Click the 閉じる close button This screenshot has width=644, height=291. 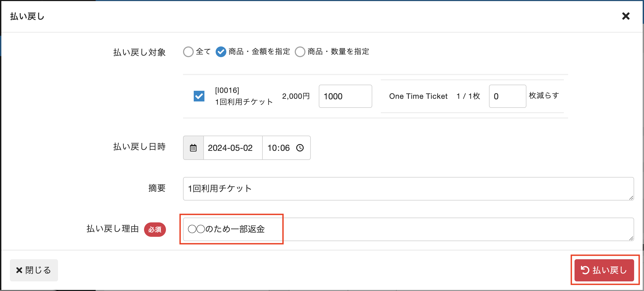click(34, 270)
